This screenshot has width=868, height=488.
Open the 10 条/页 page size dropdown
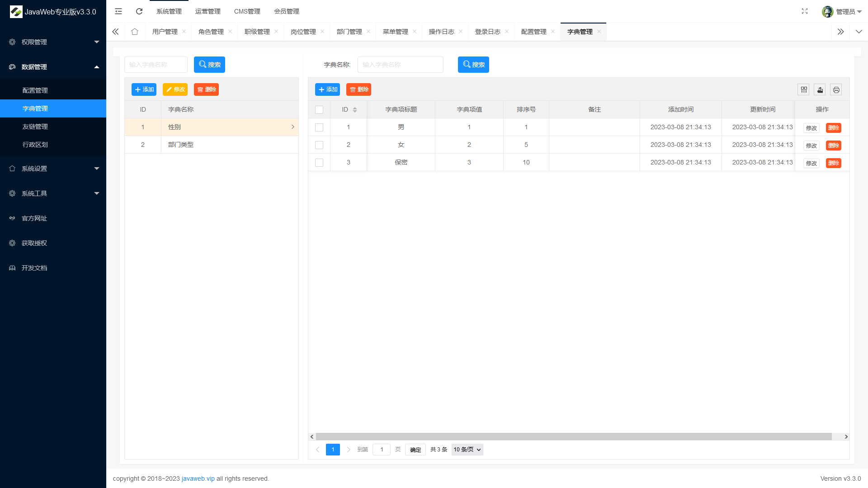pos(467,450)
